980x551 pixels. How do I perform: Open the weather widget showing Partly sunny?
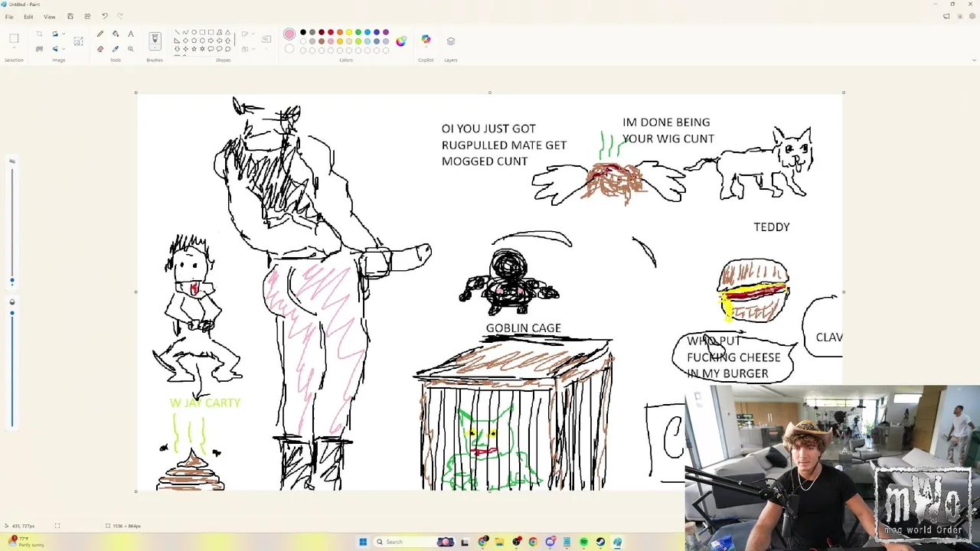tap(26, 542)
